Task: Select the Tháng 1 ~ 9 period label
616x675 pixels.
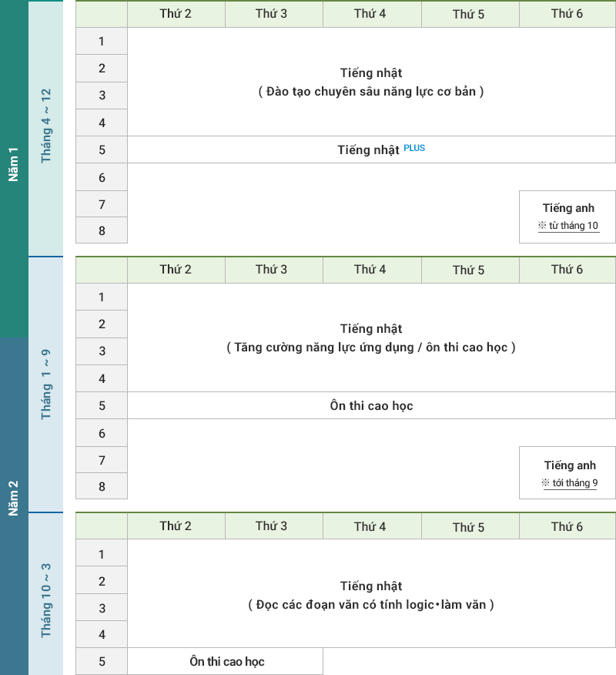Action: pos(46,384)
